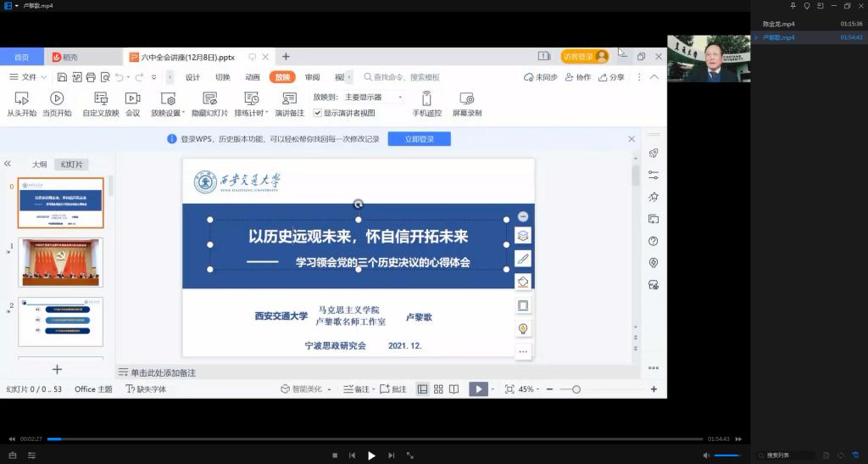Click the 访客登录 guest login button
The image size is (868, 464).
pyautogui.click(x=584, y=57)
